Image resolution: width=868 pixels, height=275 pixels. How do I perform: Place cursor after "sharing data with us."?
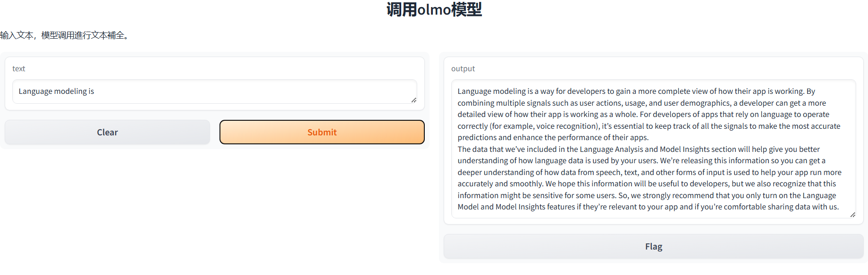840,207
